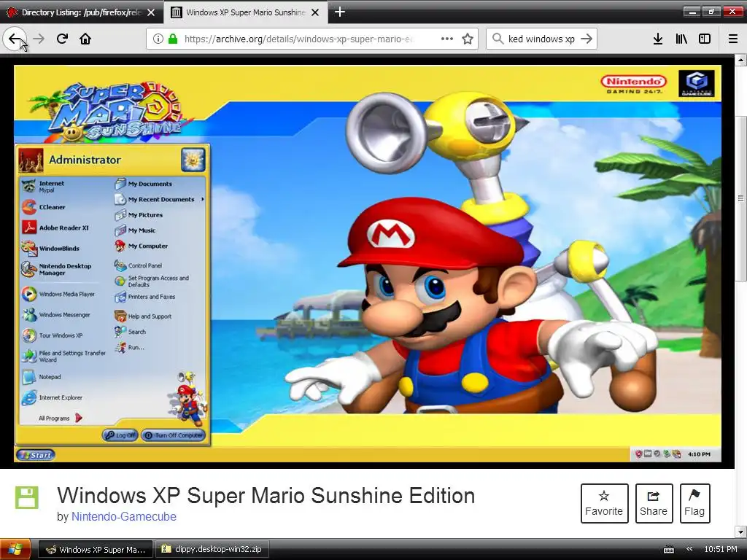
Task: Click the Mario Sunshine screenshot preview image
Action: coord(368,263)
